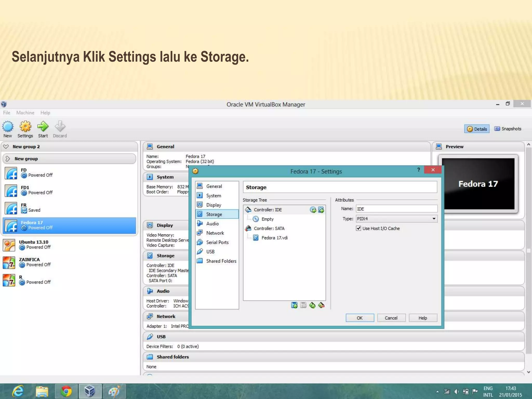Click the VirtualBox taskbar icon

[x=90, y=391]
